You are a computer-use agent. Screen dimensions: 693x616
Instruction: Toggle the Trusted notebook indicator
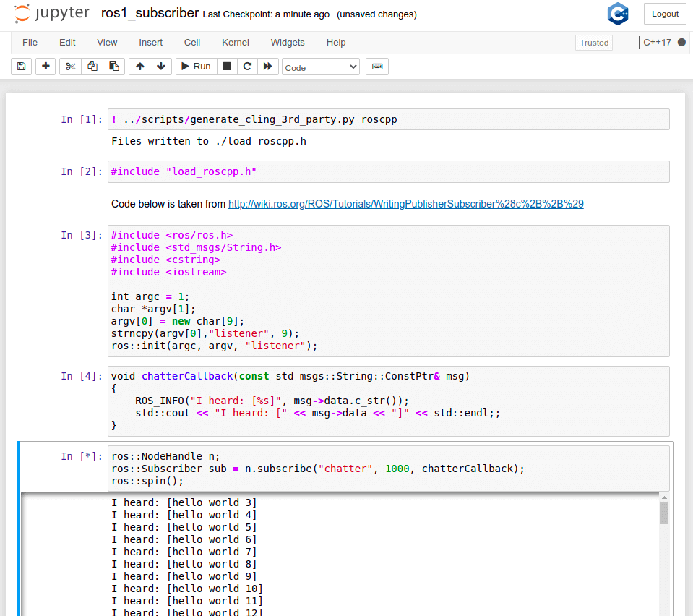[594, 43]
